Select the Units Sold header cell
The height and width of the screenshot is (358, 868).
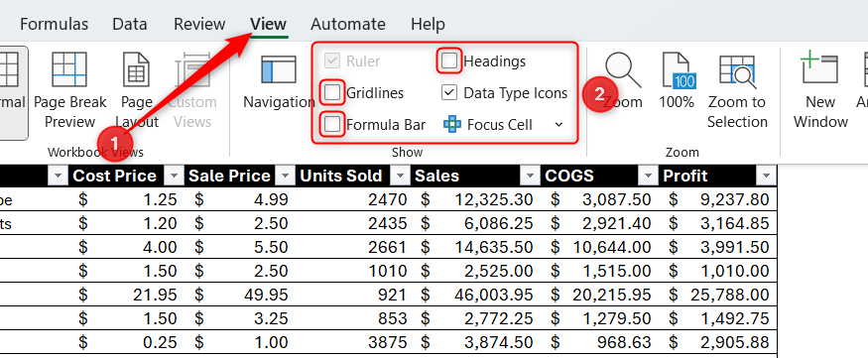[x=352, y=176]
